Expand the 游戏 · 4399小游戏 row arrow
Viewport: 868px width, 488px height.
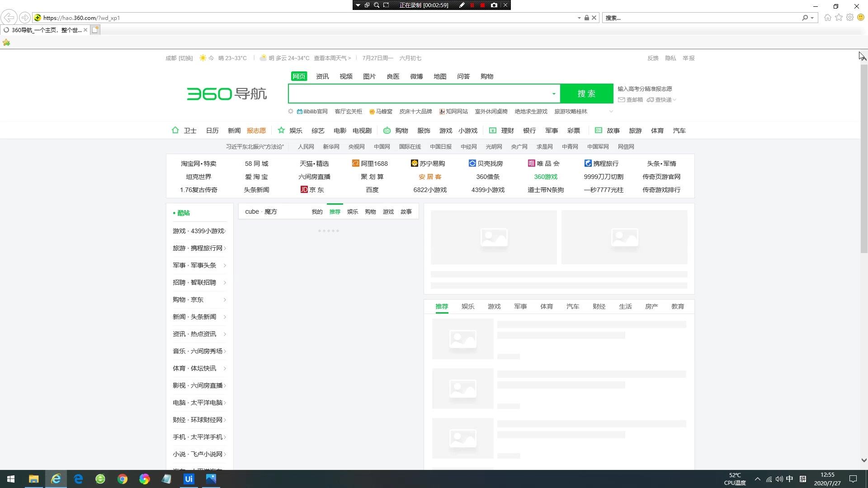[225, 231]
